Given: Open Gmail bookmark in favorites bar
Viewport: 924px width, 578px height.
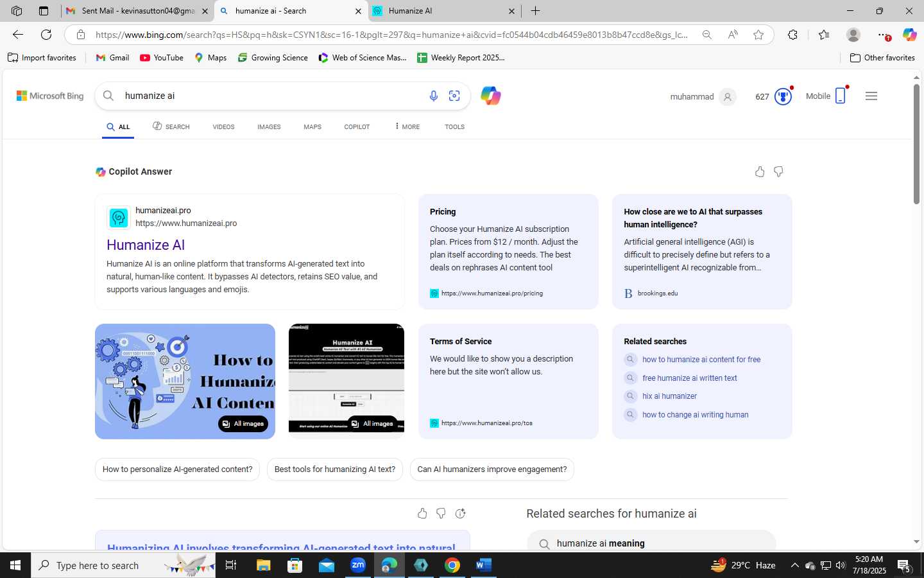Looking at the screenshot, I should click(x=112, y=58).
